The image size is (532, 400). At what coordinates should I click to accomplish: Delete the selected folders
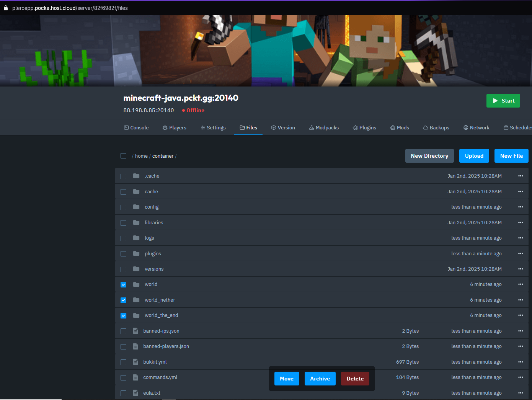355,379
